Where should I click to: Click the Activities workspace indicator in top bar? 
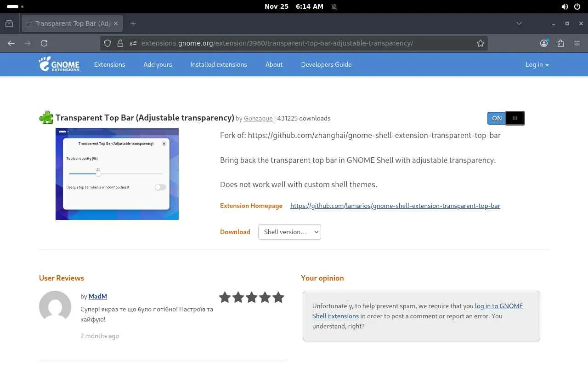[15, 6]
